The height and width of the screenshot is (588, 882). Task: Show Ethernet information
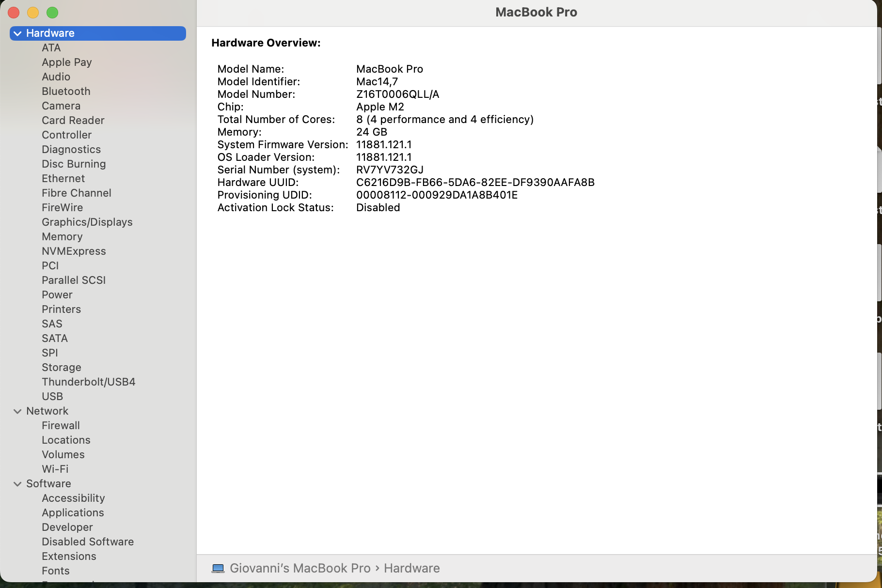point(63,179)
